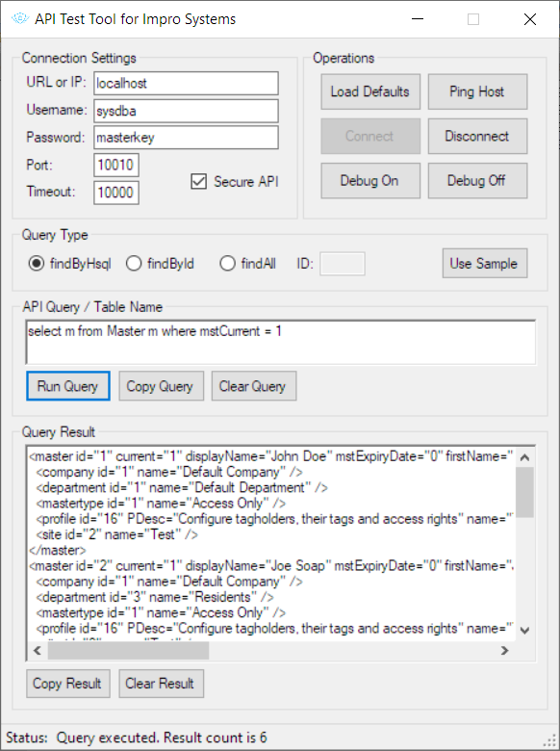Close the API Test Tool window
Screen dimensions: 560x751
point(530,19)
